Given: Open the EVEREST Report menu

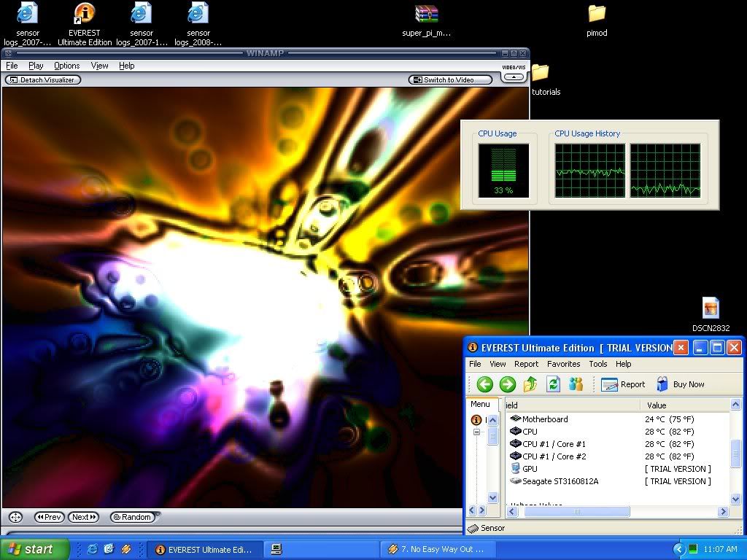Looking at the screenshot, I should (x=526, y=364).
